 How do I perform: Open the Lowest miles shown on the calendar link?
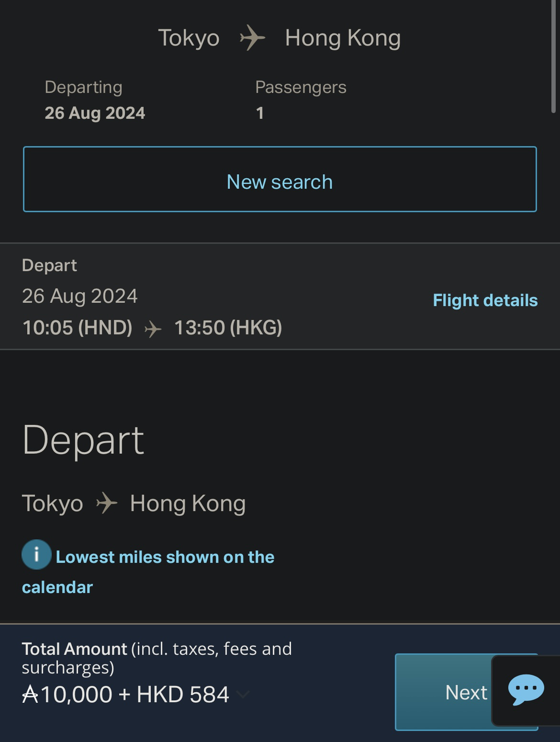[148, 572]
